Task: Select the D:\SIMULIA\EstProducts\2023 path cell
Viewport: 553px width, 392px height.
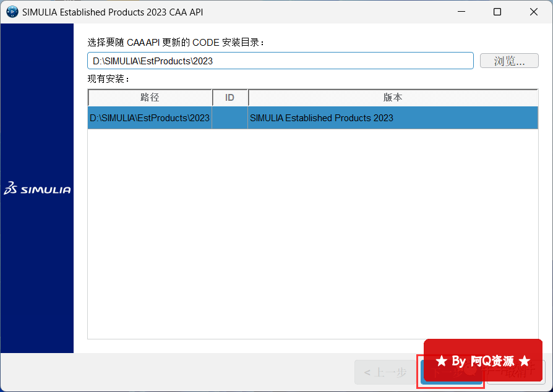Action: click(x=150, y=118)
